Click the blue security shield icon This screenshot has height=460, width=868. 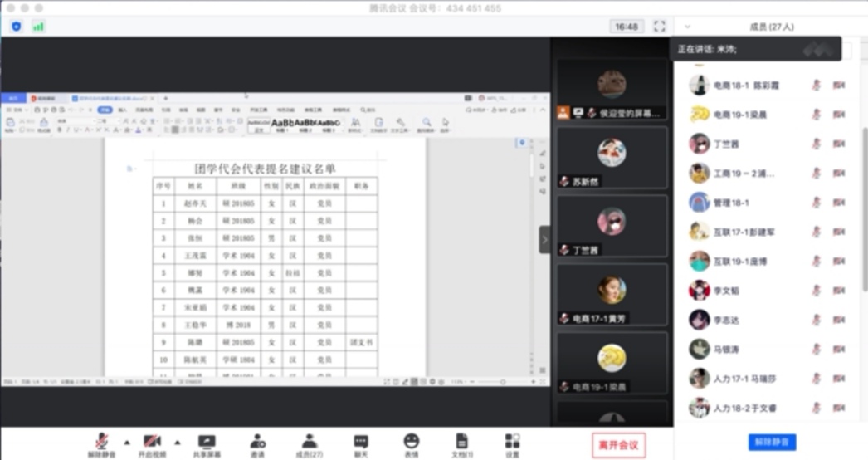(17, 27)
